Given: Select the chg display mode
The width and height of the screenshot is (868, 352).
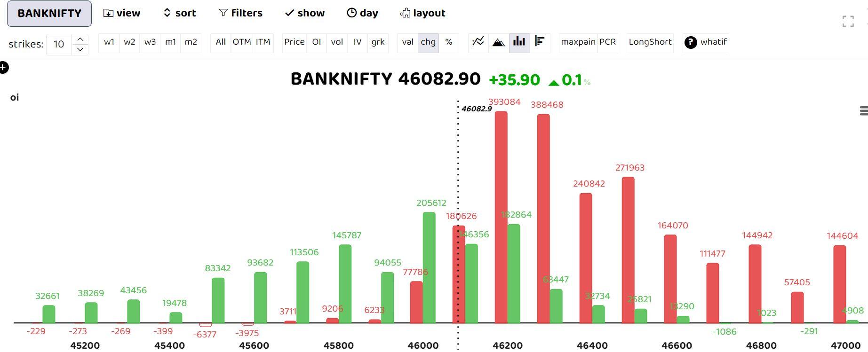Looking at the screenshot, I should click(428, 42).
